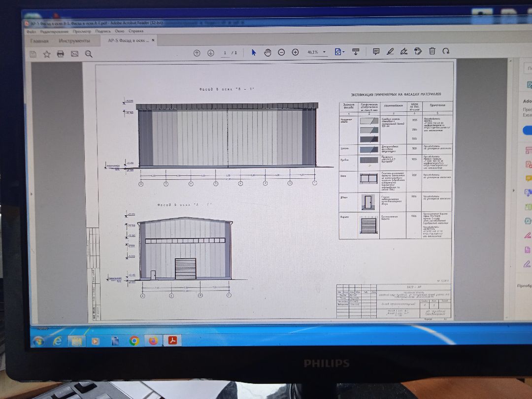Click the email envelope icon
This screenshot has width=532, height=399.
[x=75, y=54]
